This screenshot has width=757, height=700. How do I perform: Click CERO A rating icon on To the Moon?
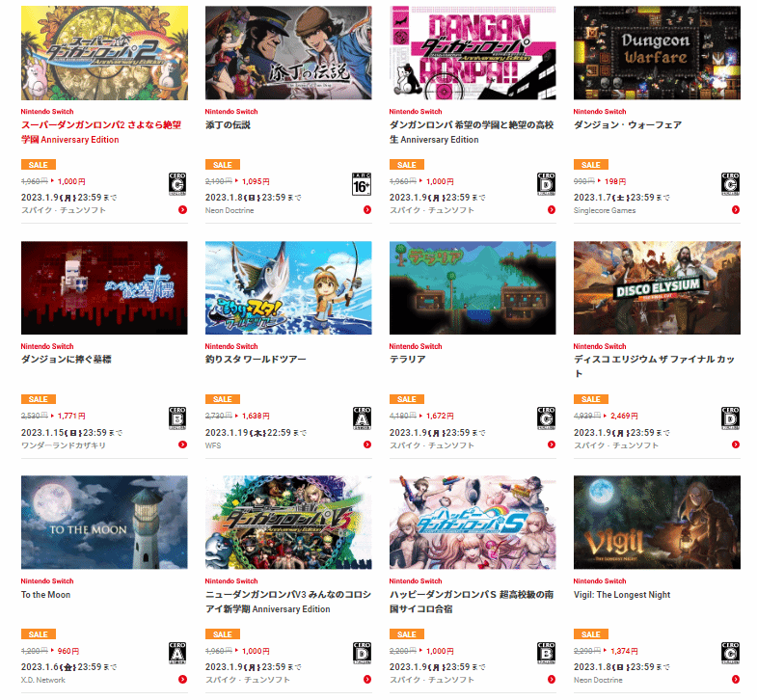[x=177, y=653]
